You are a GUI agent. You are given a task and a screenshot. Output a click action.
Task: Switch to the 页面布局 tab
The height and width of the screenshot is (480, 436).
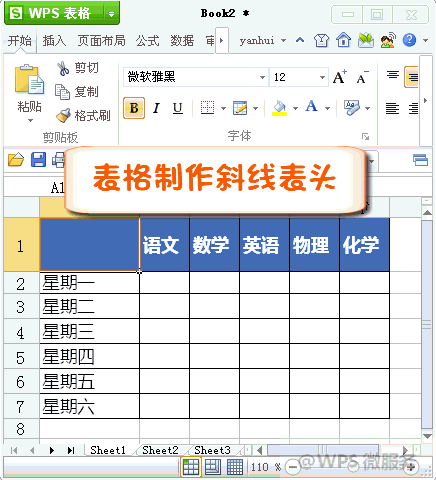point(101,41)
